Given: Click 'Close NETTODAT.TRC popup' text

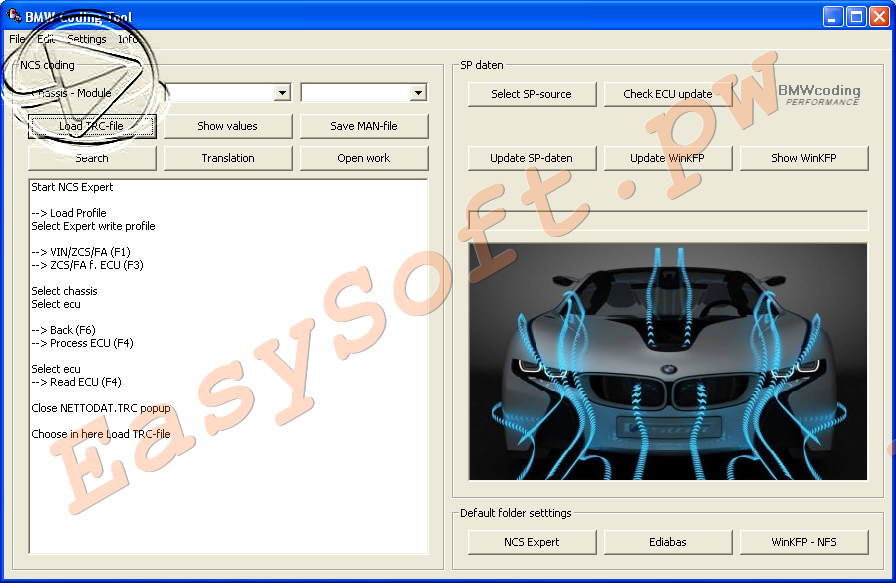Looking at the screenshot, I should pos(101,408).
